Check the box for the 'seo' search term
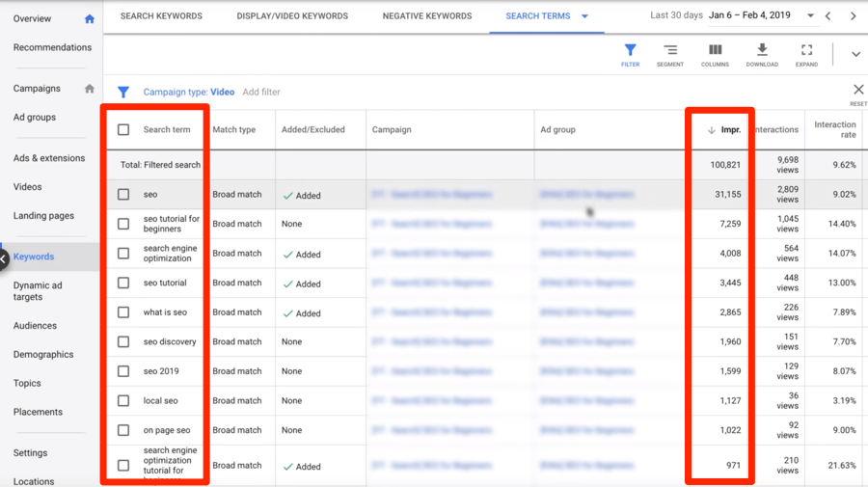This screenshot has height=487, width=868. 123,195
